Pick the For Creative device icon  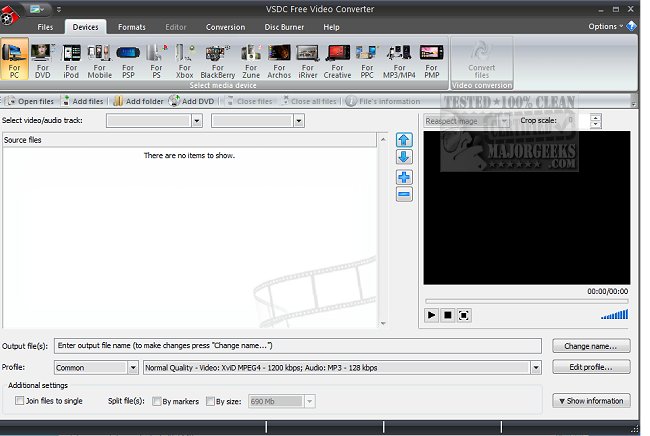(337, 61)
